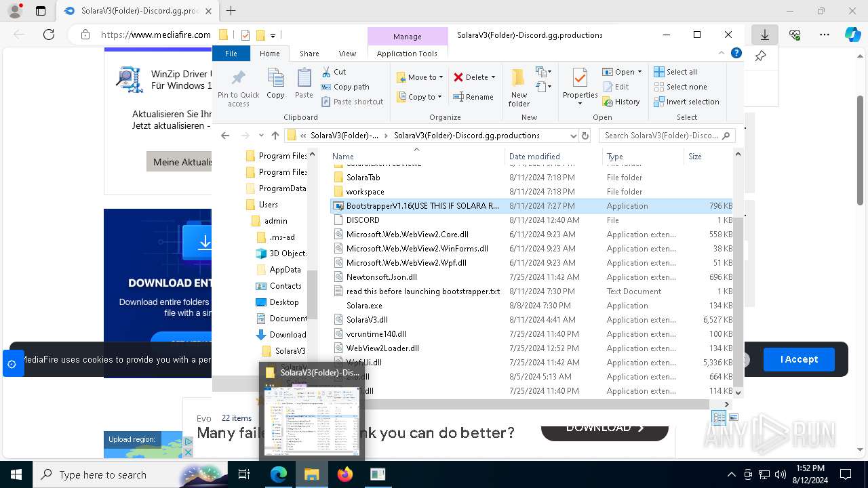Open address bar history dropdown
The height and width of the screenshot is (488, 868).
click(574, 136)
